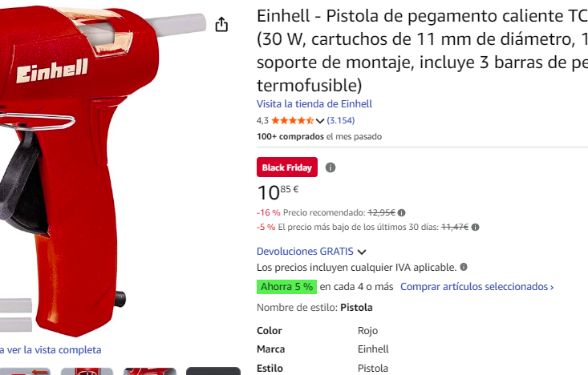Select the dark fourth product thumbnail

coord(213,371)
